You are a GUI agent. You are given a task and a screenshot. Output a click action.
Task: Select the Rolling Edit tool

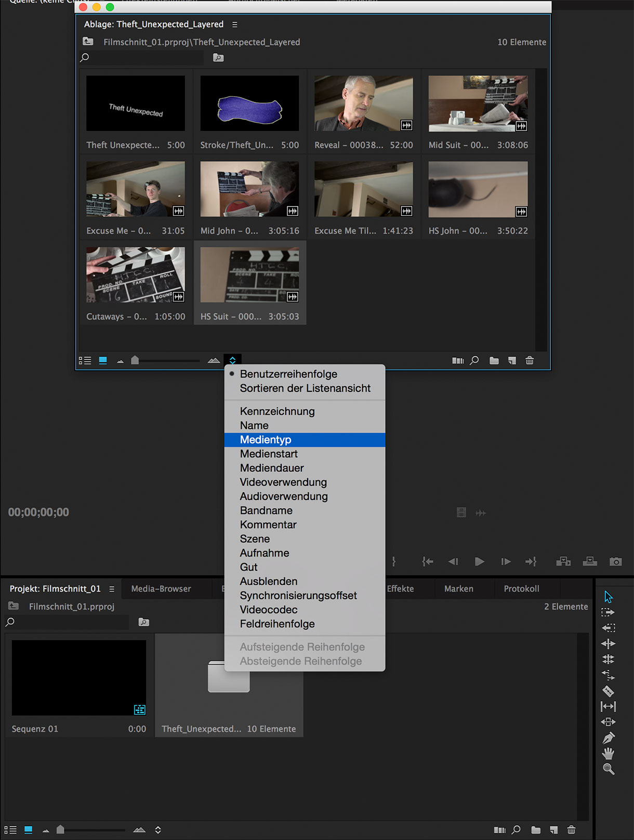pos(608,659)
